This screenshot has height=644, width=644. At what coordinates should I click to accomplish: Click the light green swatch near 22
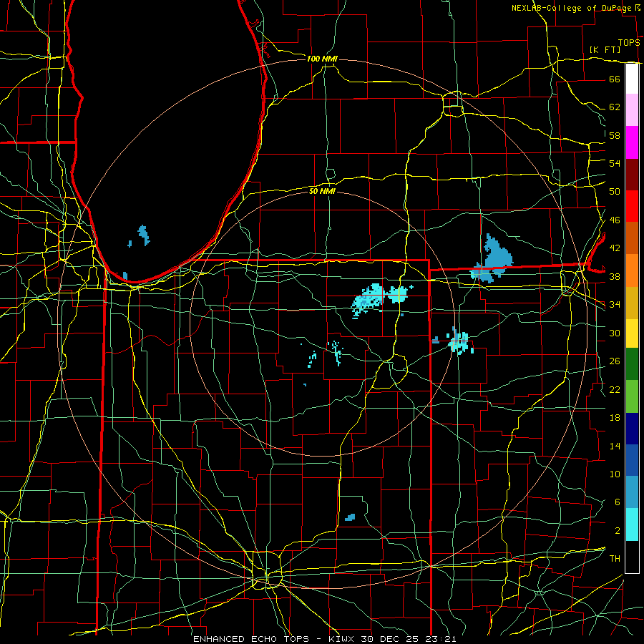tap(632, 396)
